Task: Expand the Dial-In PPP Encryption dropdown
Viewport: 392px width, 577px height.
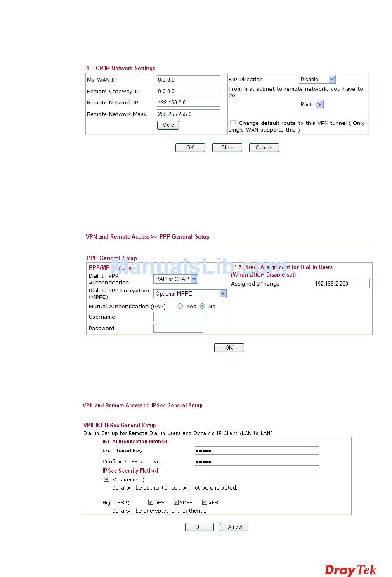Action: pos(190,293)
